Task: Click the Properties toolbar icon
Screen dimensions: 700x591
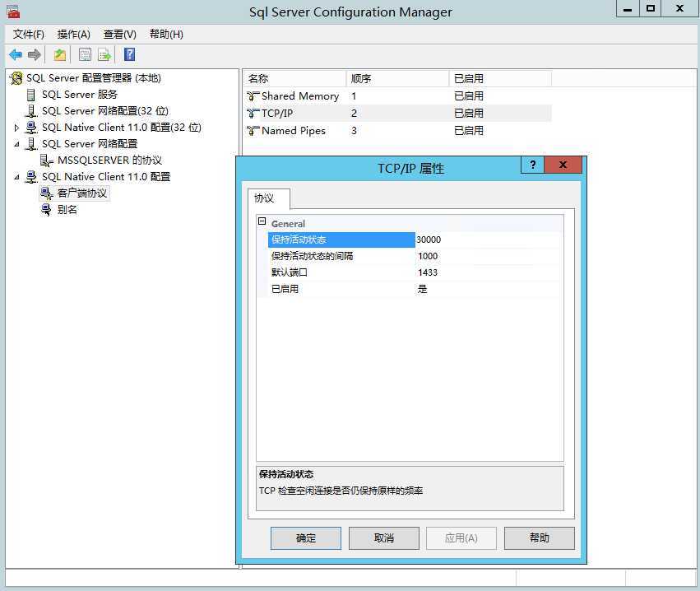Action: coord(85,54)
